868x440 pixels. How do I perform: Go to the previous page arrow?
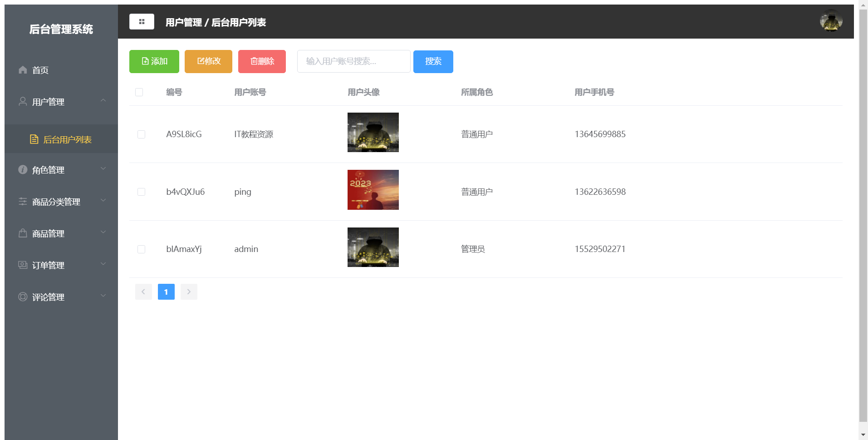coord(143,292)
